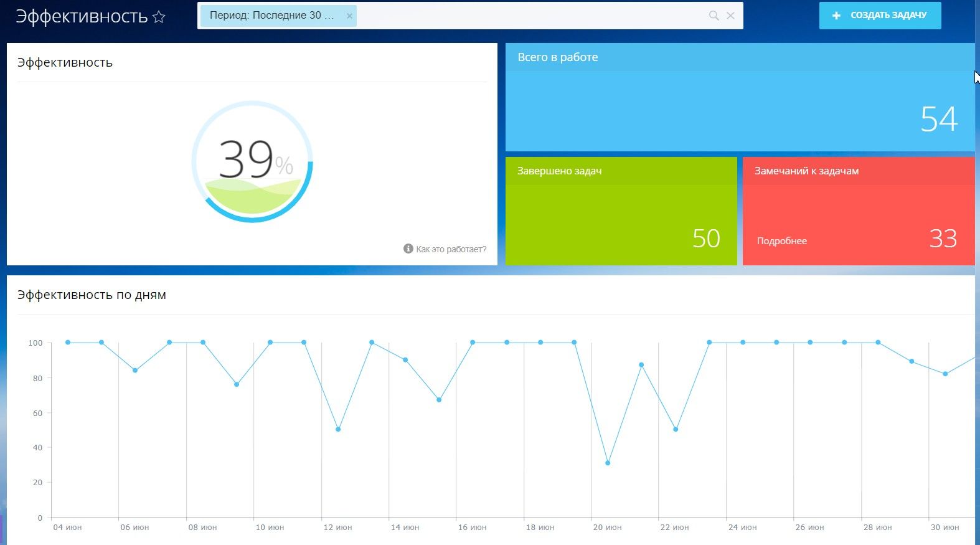Remove the Период filter chip
The width and height of the screenshot is (980, 545).
point(349,16)
